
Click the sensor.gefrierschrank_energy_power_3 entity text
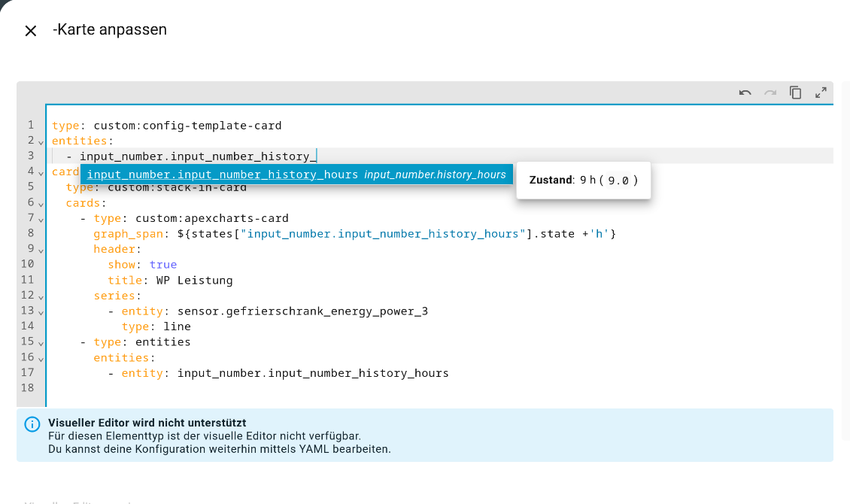tap(302, 311)
